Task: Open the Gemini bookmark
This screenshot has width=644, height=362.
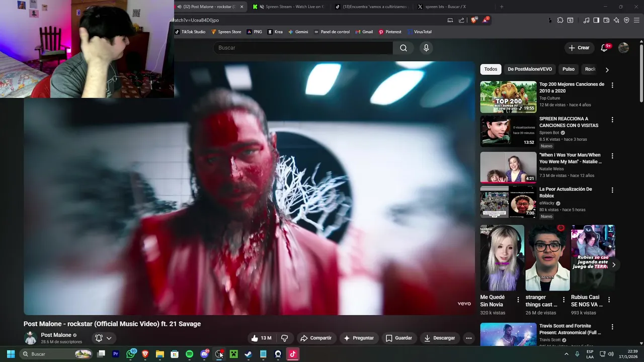Action: click(298, 32)
